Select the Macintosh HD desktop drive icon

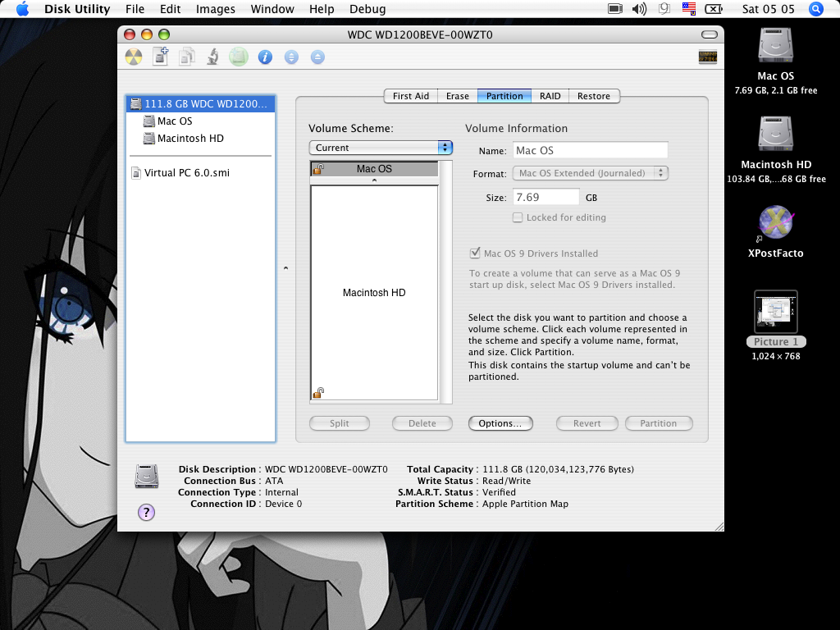(x=776, y=134)
